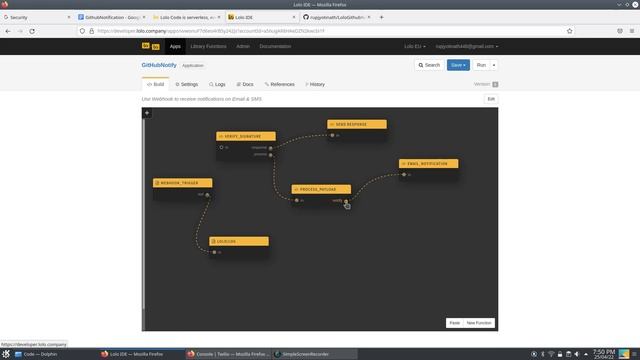Click the blue Save dropdown button

pyautogui.click(x=458, y=65)
